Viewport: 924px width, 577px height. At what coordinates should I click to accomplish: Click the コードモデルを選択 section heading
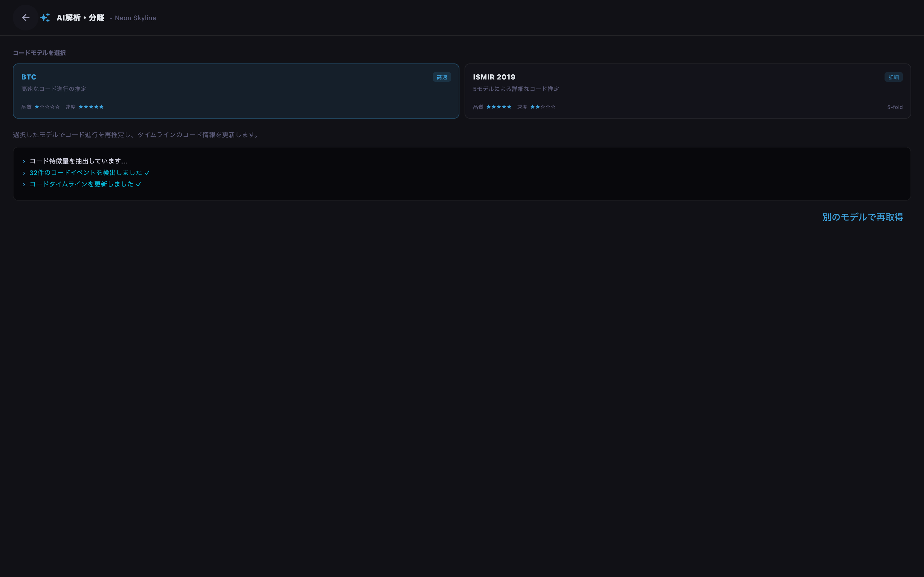point(39,53)
